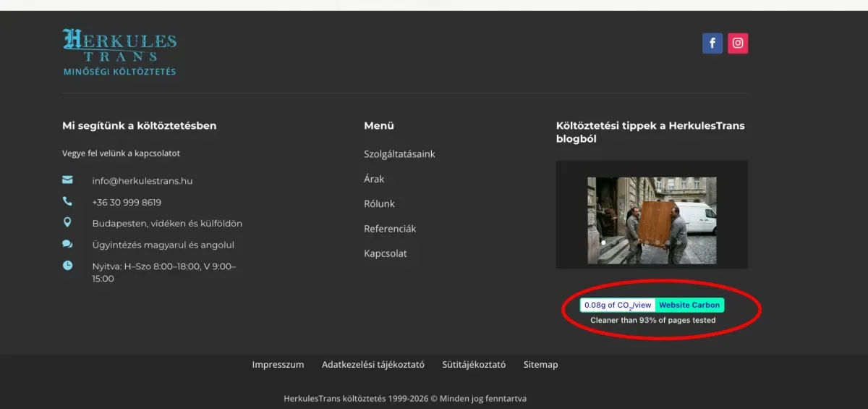Image resolution: width=868 pixels, height=409 pixels.
Task: Open the Rólunk menu link
Action: tap(379, 204)
